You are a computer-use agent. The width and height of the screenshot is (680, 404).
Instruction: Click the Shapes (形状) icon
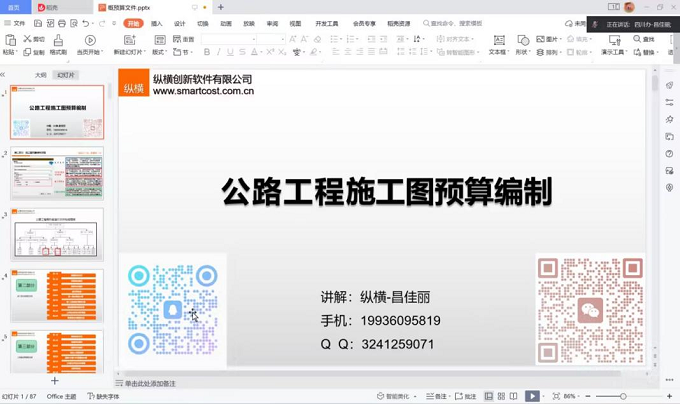coord(523,40)
